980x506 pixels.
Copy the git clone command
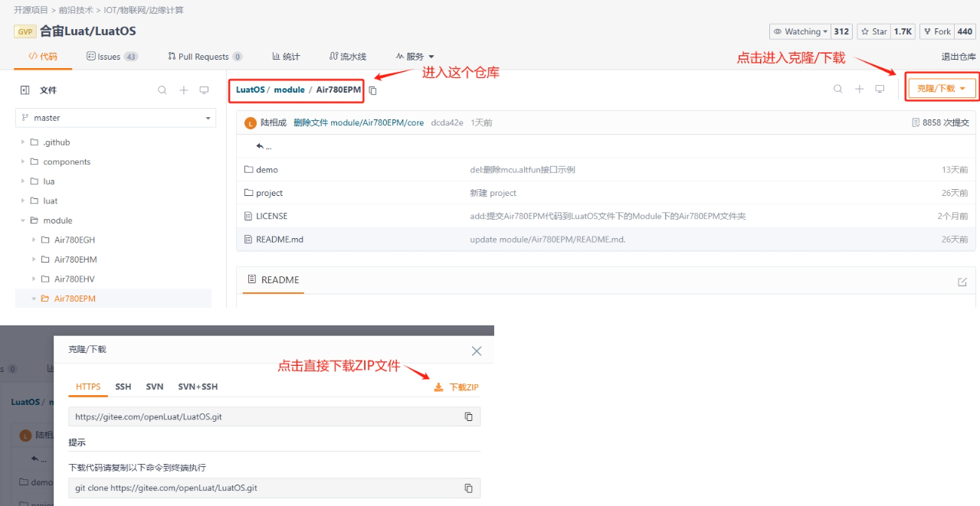(x=468, y=488)
